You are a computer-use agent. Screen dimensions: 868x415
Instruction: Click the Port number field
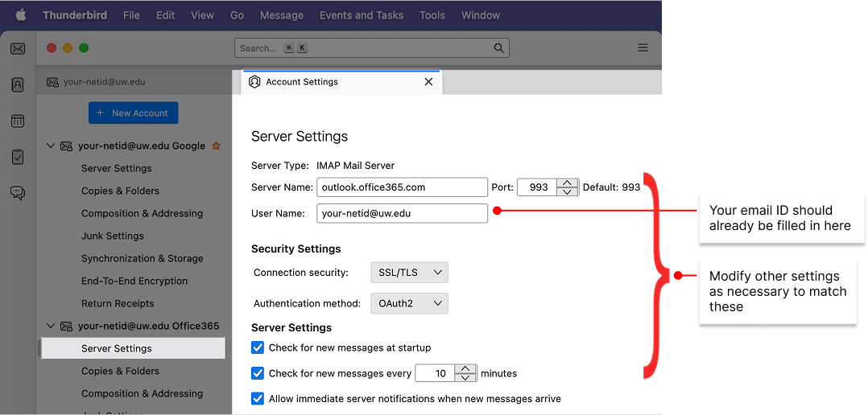[537, 187]
